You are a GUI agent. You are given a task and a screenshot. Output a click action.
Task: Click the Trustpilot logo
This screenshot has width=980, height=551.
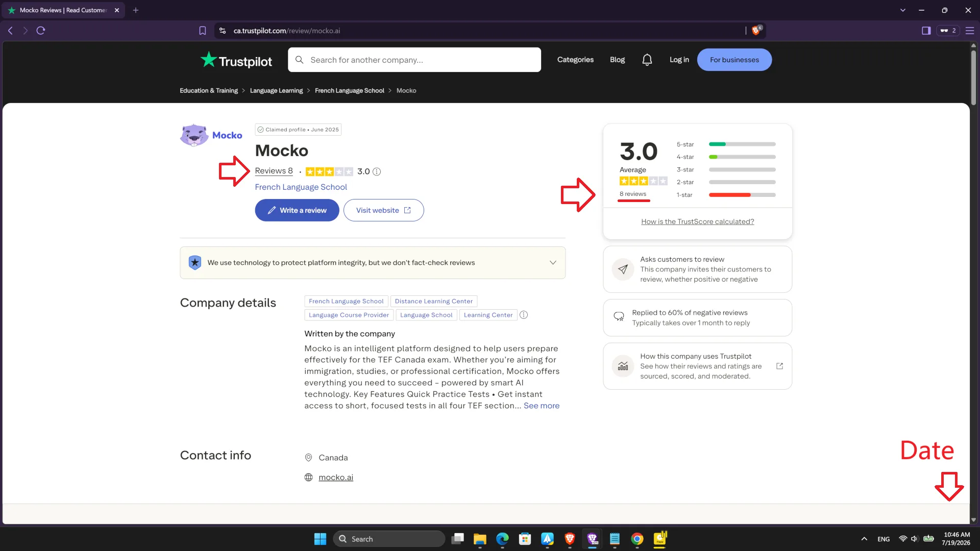click(x=236, y=60)
